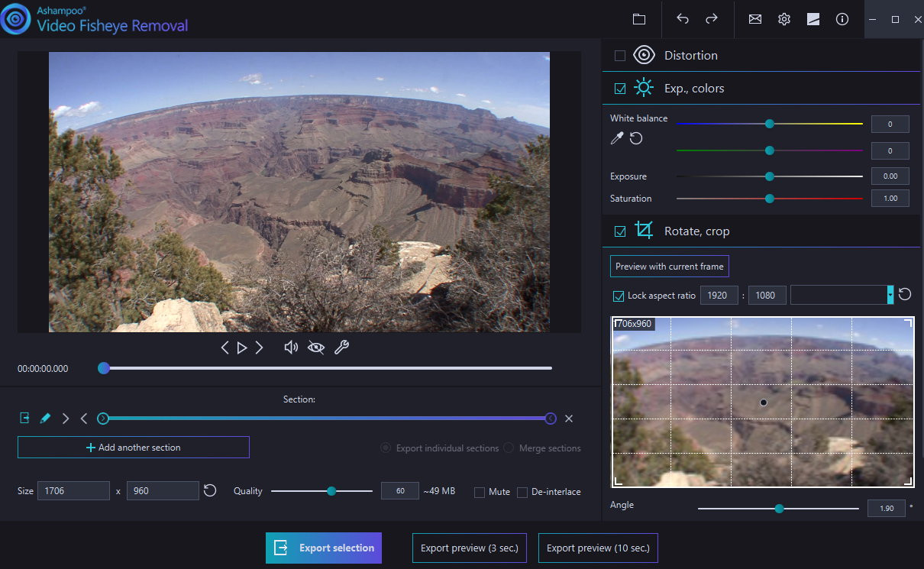Click the Export selection button
The image size is (924, 569).
coord(324,548)
